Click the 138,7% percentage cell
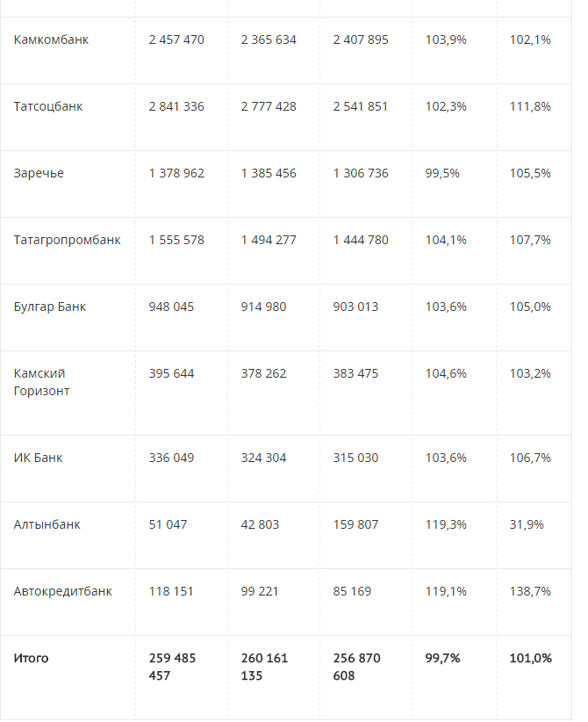Image resolution: width=588 pixels, height=722 pixels. [530, 591]
